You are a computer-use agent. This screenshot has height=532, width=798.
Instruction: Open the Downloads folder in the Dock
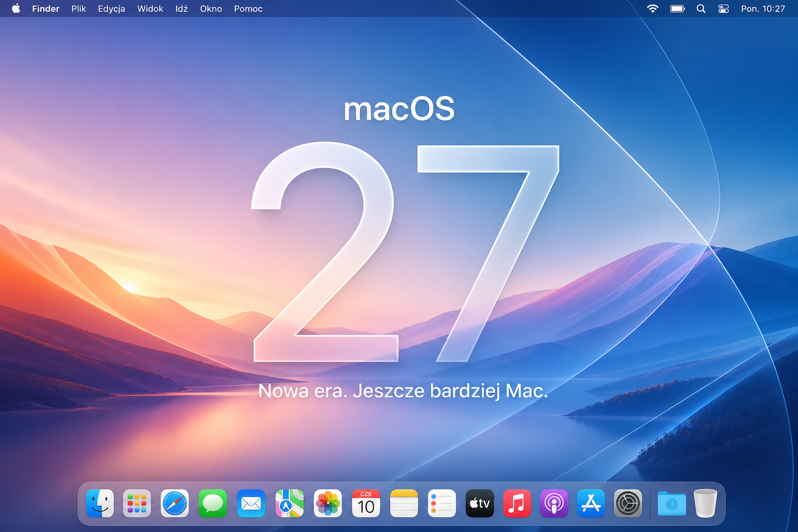[x=672, y=503]
